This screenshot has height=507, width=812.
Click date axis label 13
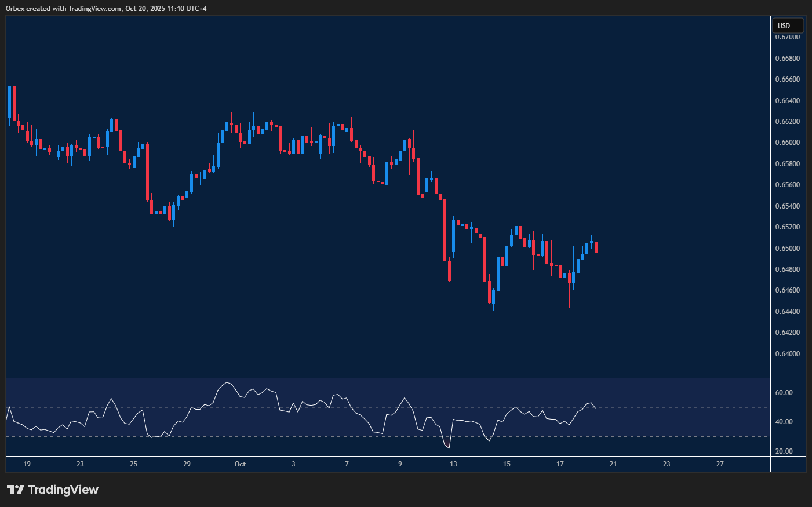click(453, 464)
